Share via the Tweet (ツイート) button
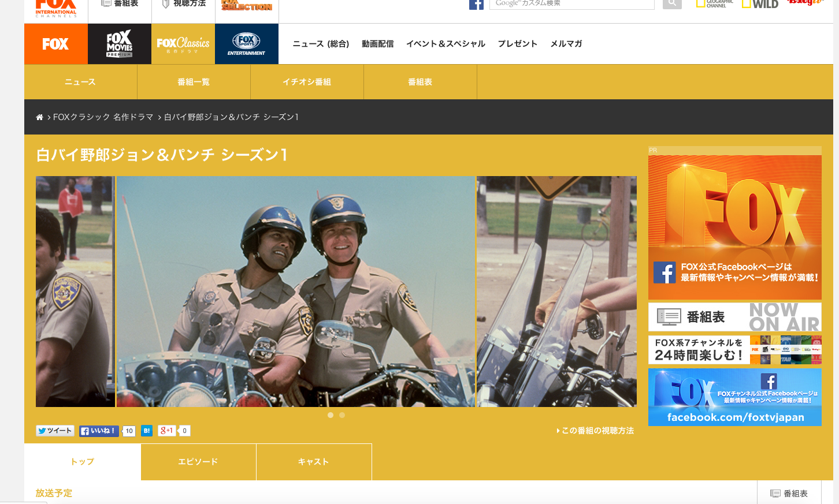Image resolution: width=839 pixels, height=504 pixels. [x=55, y=431]
